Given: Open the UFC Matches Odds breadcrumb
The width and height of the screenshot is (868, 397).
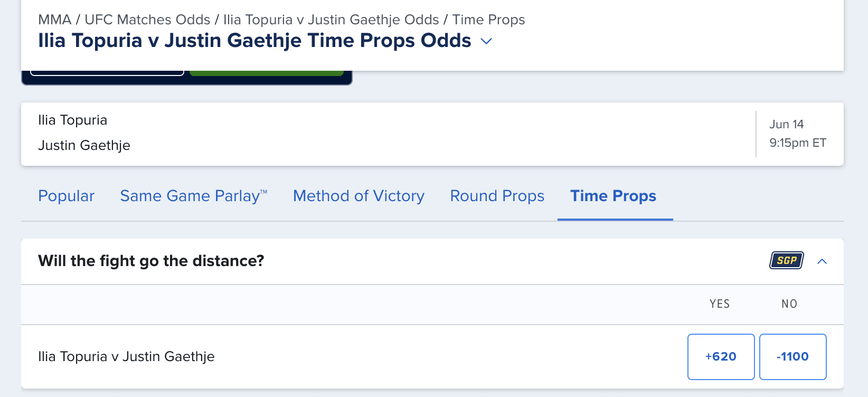Looking at the screenshot, I should 147,20.
